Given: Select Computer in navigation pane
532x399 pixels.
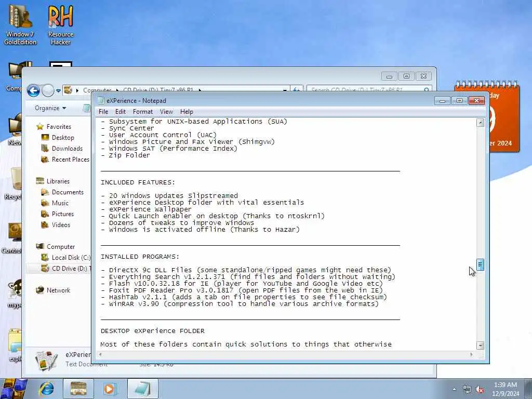Looking at the screenshot, I should [61, 247].
